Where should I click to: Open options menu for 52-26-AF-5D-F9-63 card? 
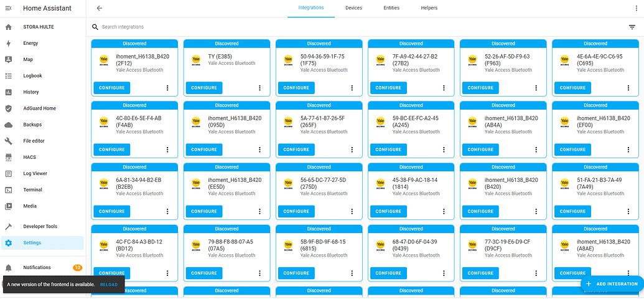(x=536, y=88)
